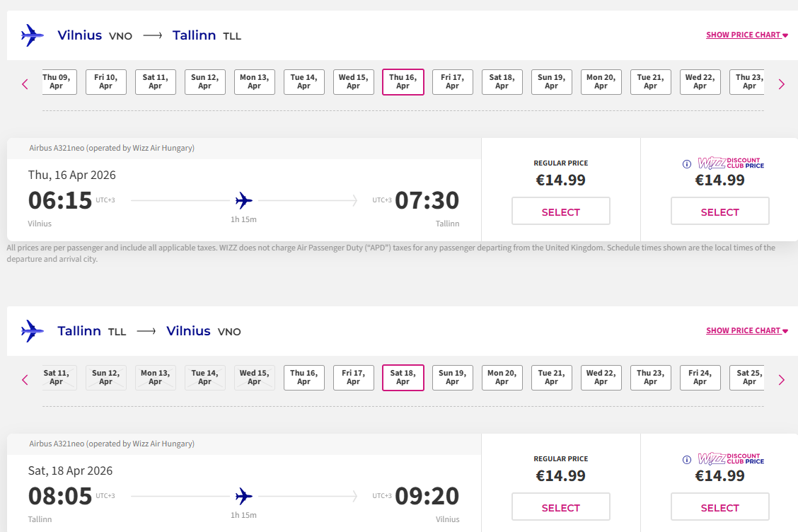Go to next outbound dates arrow

click(781, 84)
